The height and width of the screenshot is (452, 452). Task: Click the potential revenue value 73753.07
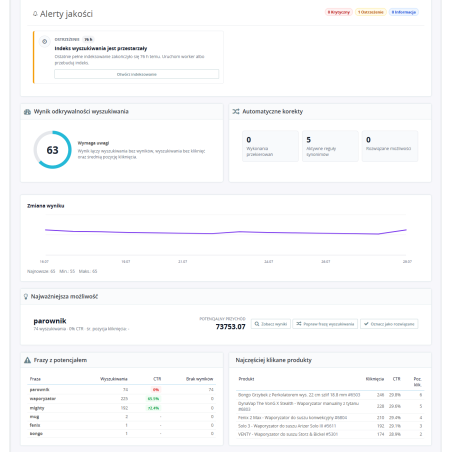[230, 327]
